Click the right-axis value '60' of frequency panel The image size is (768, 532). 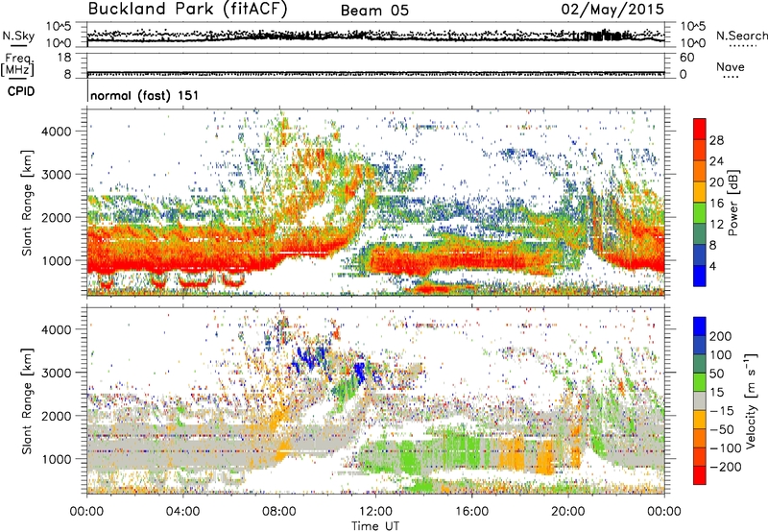click(x=686, y=58)
